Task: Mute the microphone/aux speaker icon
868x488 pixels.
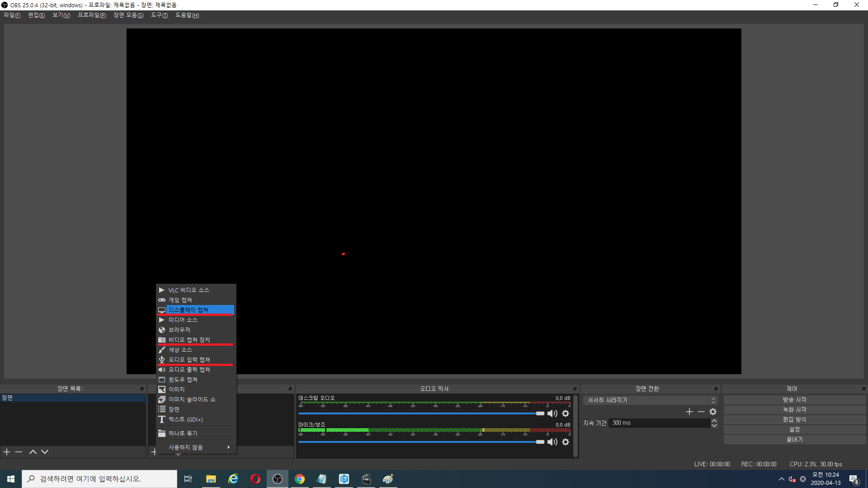Action: point(552,442)
